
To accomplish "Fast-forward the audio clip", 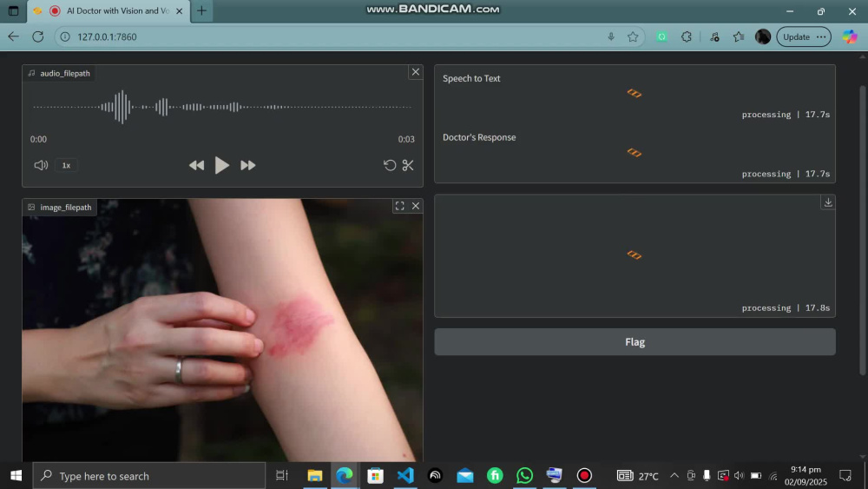I will pos(248,165).
